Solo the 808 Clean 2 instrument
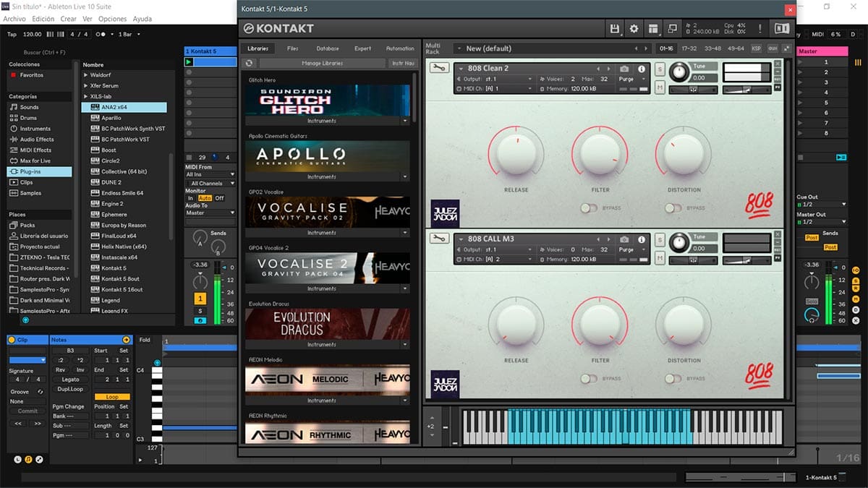 point(660,69)
